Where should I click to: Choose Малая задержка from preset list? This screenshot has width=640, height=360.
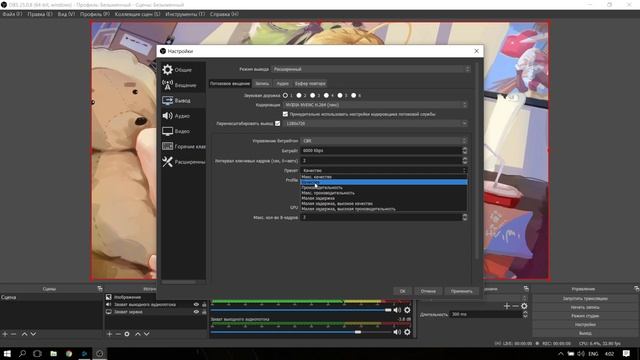[384, 198]
